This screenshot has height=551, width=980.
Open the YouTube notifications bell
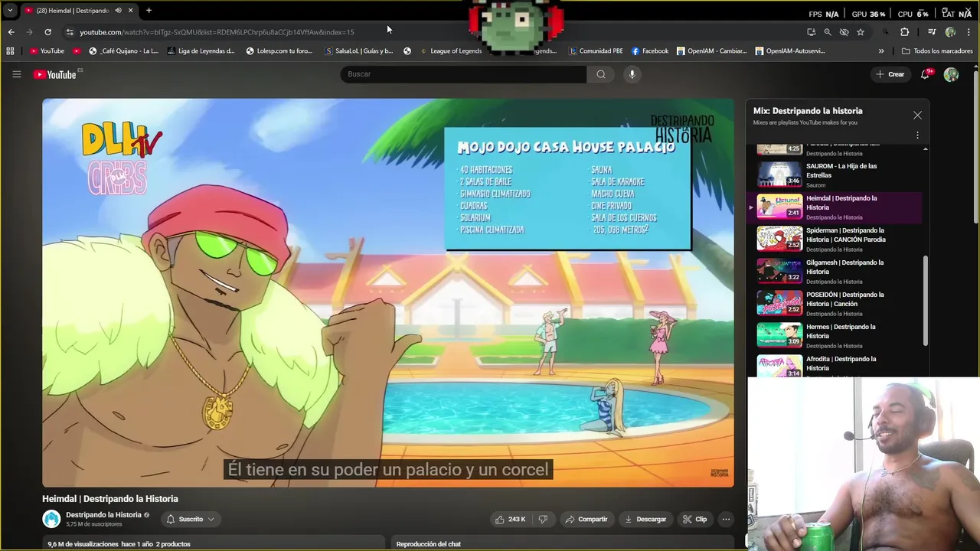(926, 73)
